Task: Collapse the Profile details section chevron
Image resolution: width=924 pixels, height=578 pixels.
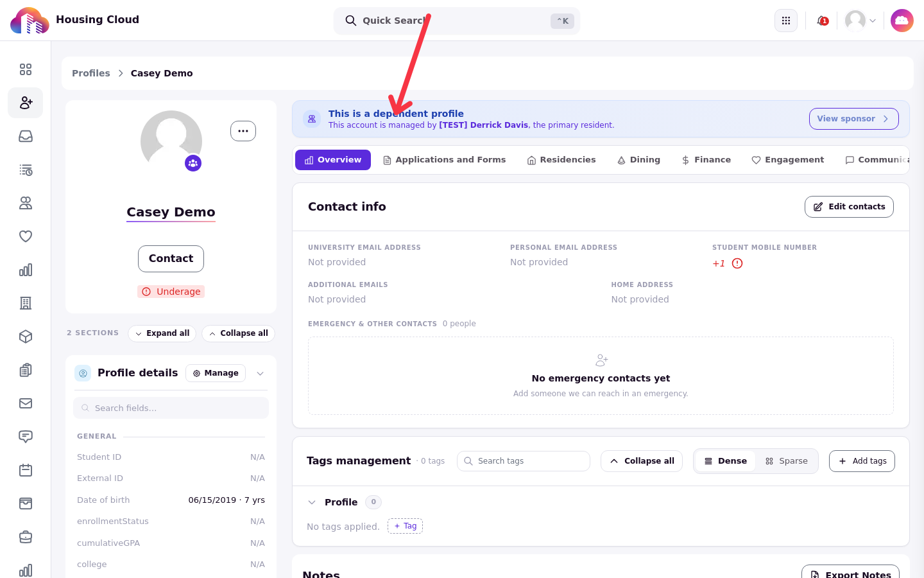Action: coord(261,373)
